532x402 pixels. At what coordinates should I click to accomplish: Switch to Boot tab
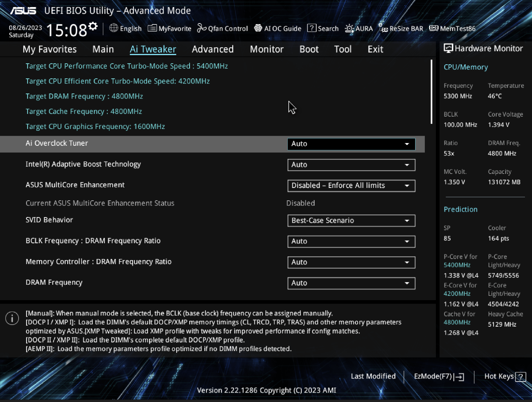(x=309, y=49)
